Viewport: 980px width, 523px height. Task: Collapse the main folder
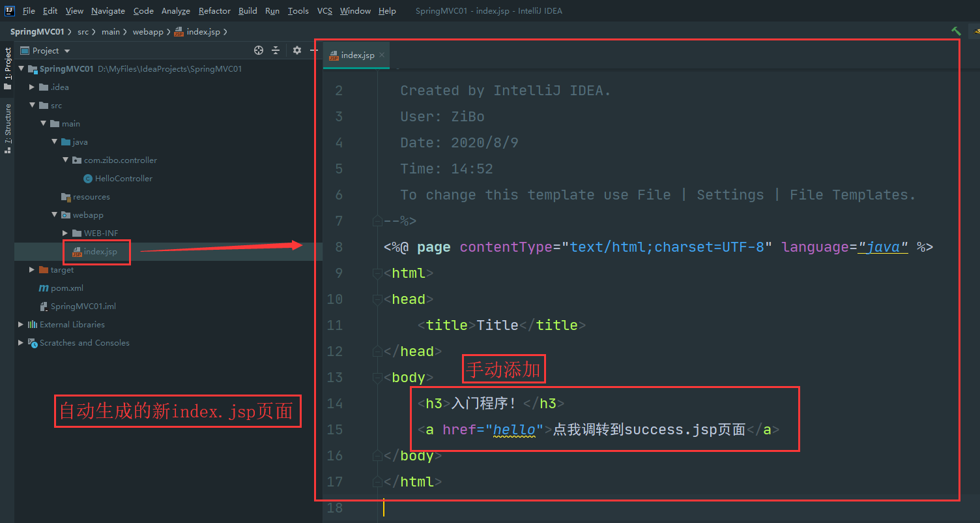43,123
